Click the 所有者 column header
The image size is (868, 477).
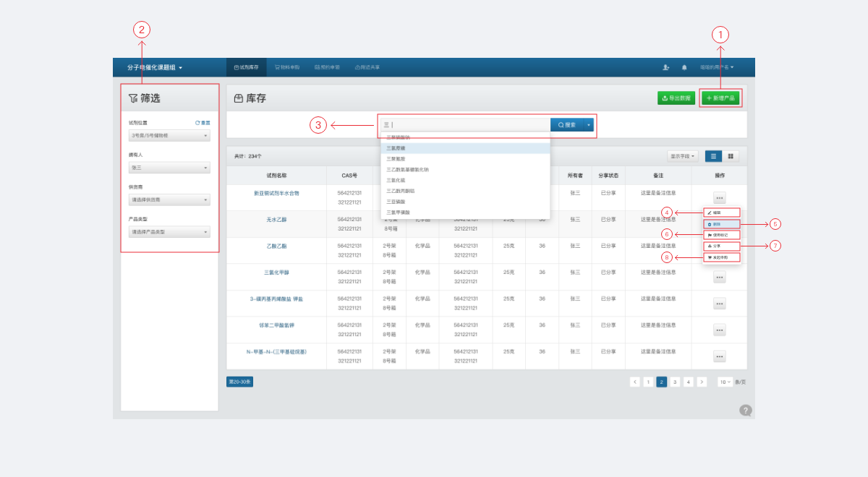(x=575, y=175)
